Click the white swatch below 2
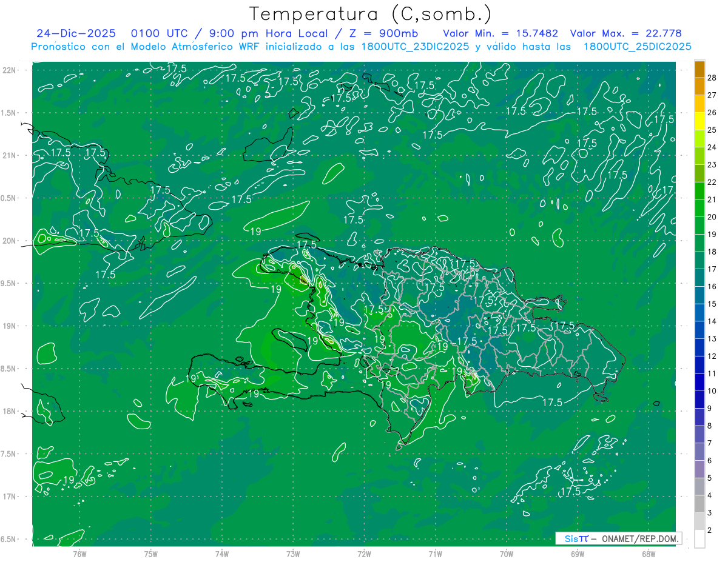 [700, 539]
